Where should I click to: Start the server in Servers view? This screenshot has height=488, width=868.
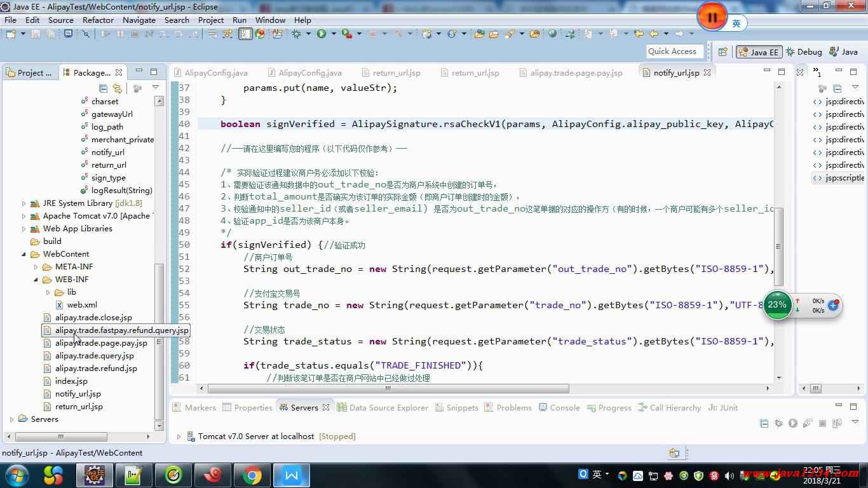coord(793,423)
